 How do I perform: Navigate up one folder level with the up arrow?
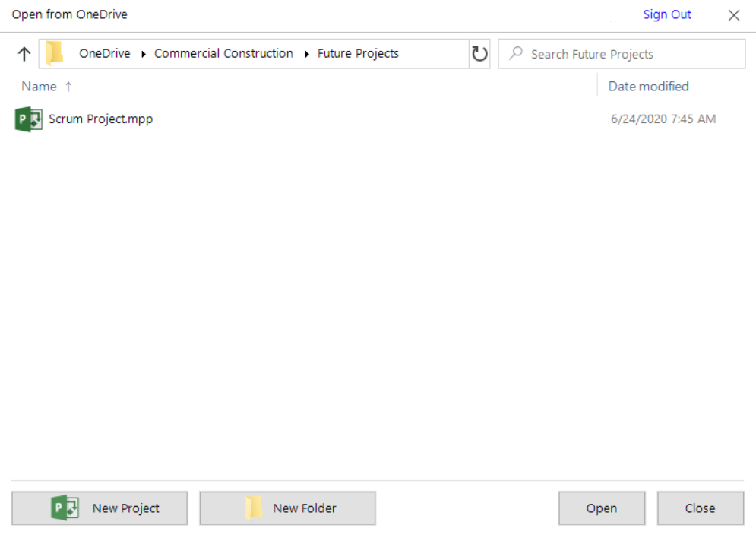[24, 54]
